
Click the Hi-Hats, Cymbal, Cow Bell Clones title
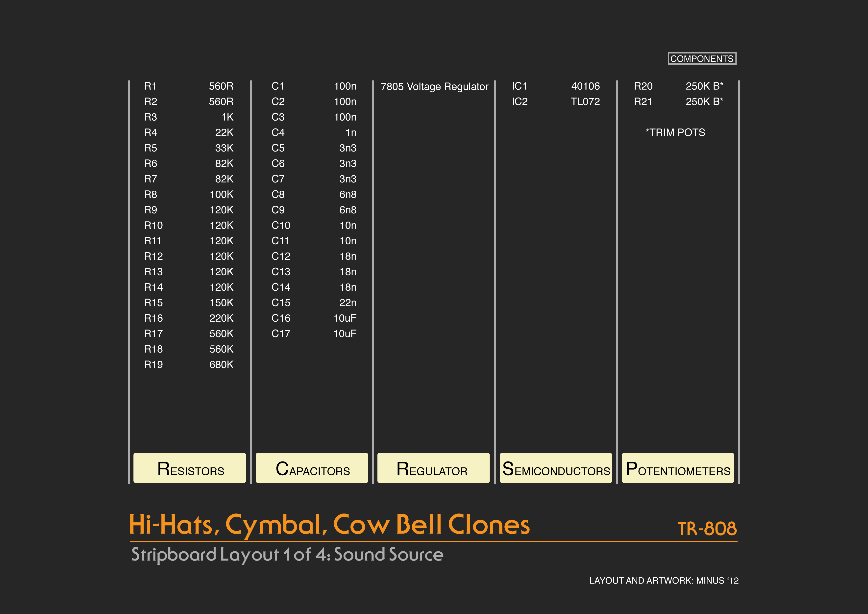(329, 525)
